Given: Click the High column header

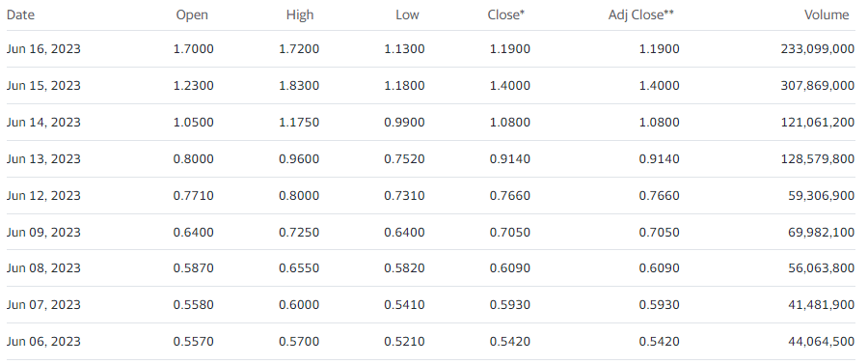Looking at the screenshot, I should [300, 14].
